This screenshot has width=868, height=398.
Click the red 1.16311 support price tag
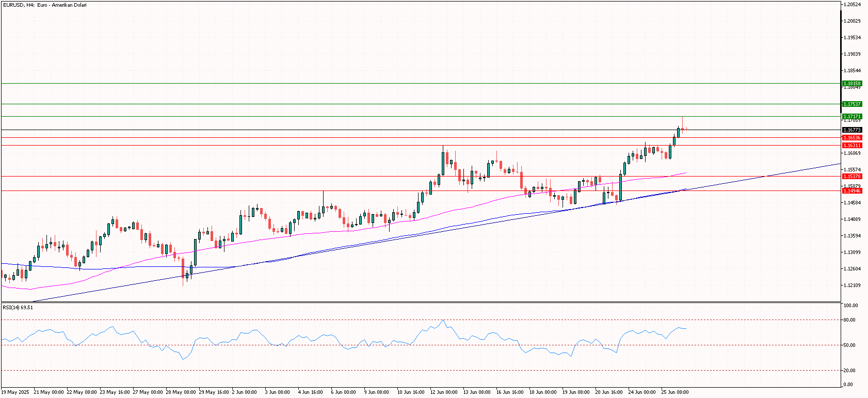[852, 146]
